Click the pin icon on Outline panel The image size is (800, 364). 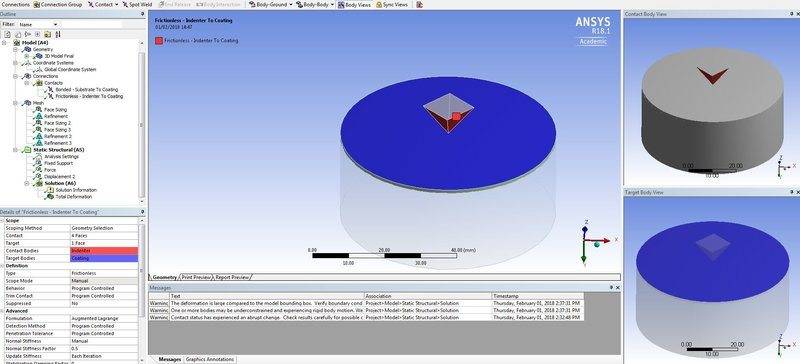(x=142, y=14)
